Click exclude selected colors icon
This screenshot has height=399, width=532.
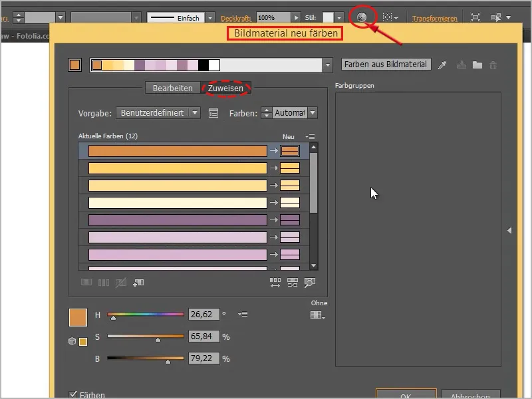click(x=121, y=282)
